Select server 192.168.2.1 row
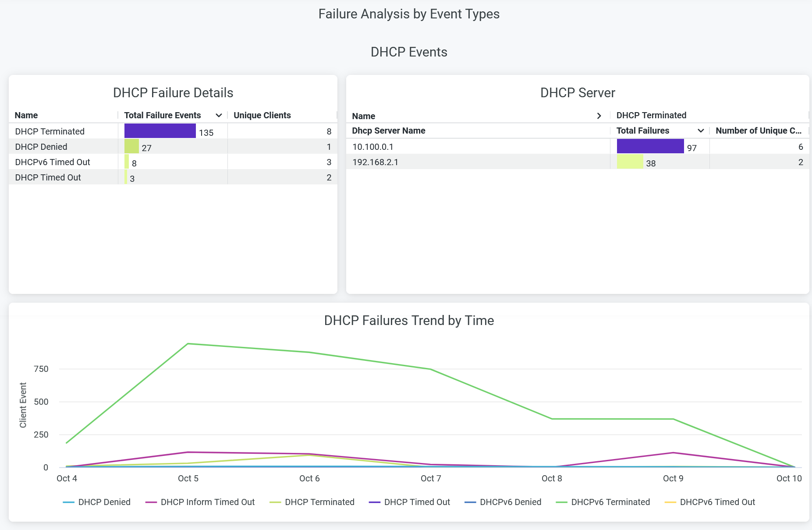This screenshot has height=530, width=812. click(x=376, y=162)
